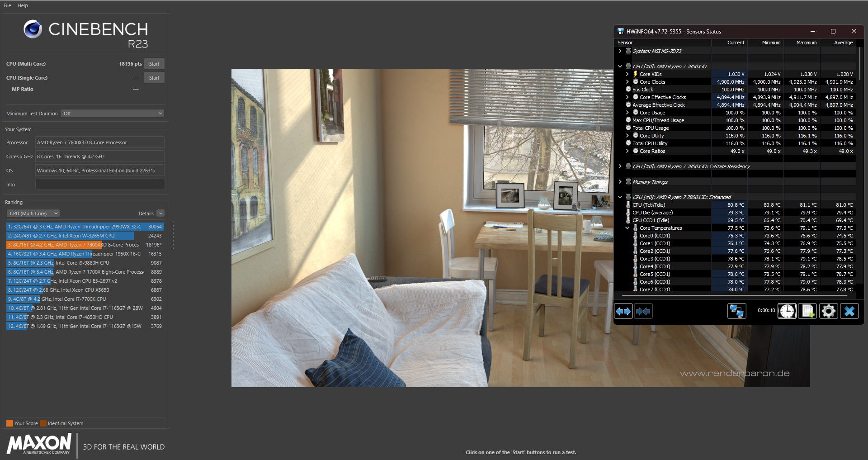
Task: Click chip icon beside System: MSI MS-7D73
Action: pos(628,51)
